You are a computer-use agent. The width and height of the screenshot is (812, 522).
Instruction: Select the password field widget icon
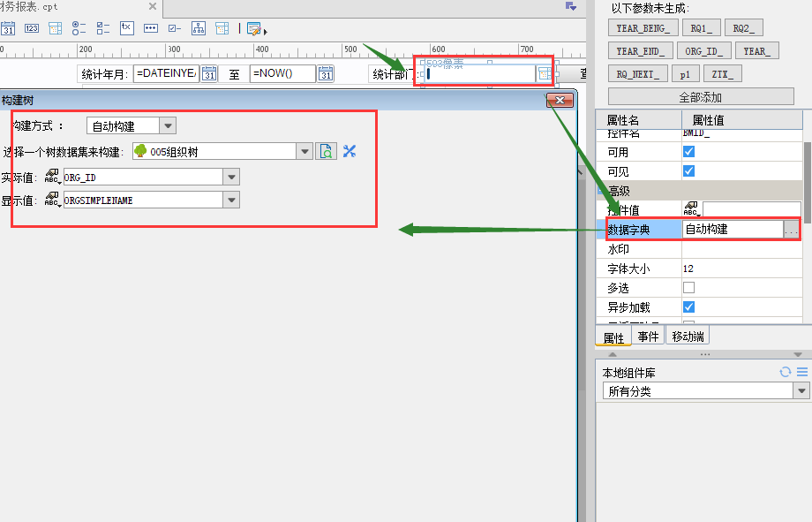[x=151, y=28]
